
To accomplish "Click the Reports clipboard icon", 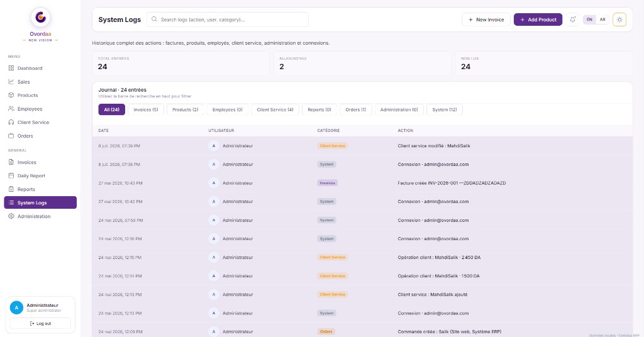I will 11,189.
